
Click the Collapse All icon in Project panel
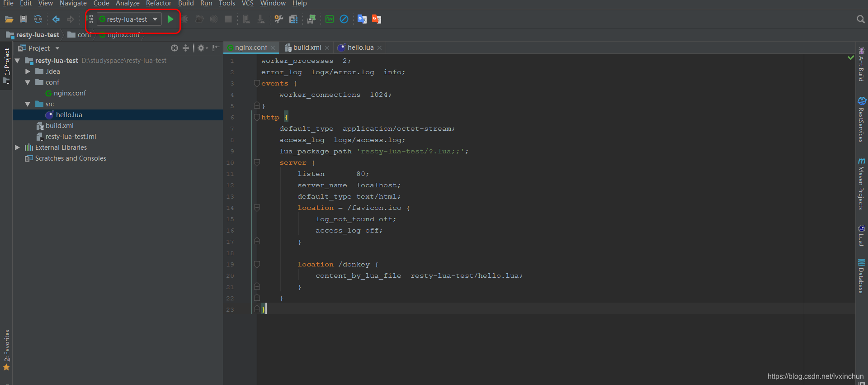click(186, 48)
